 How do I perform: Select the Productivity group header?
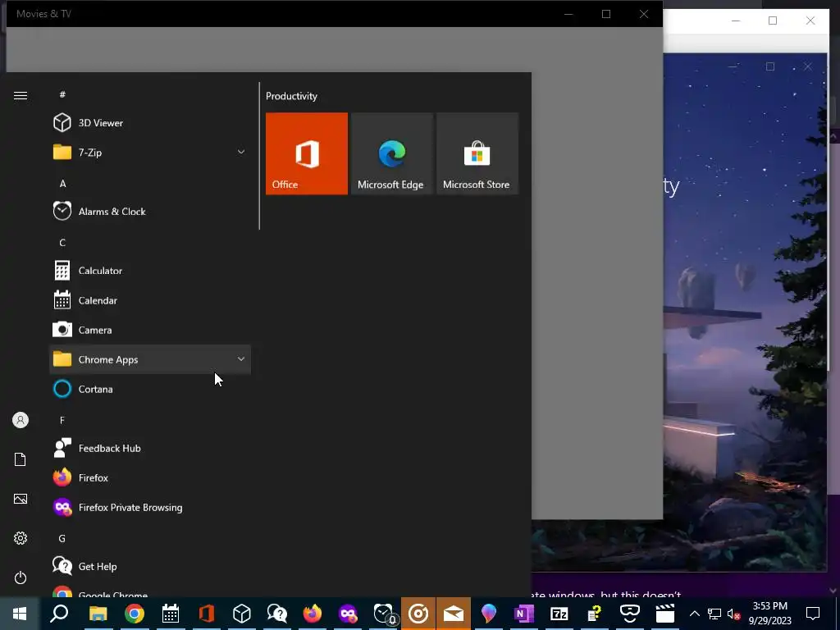(291, 96)
